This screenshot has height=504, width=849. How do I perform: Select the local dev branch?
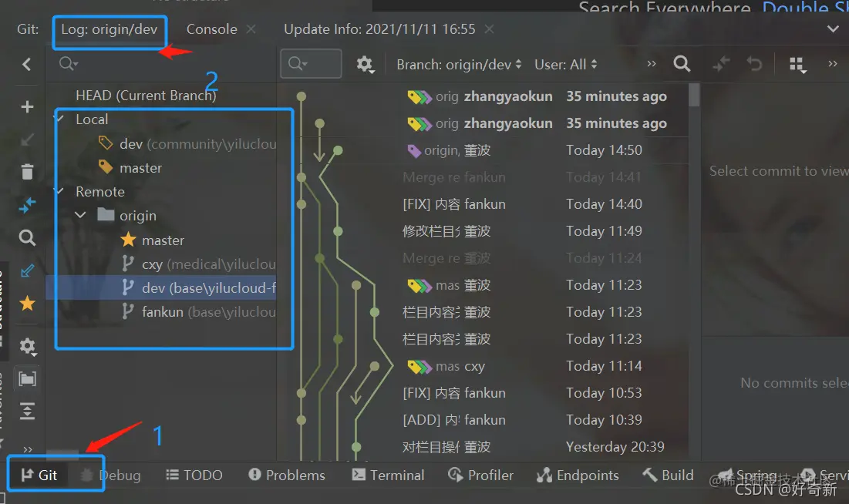tap(187, 144)
